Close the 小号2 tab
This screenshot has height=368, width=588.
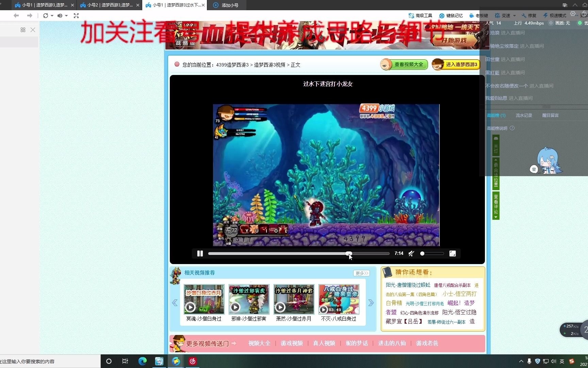(138, 5)
